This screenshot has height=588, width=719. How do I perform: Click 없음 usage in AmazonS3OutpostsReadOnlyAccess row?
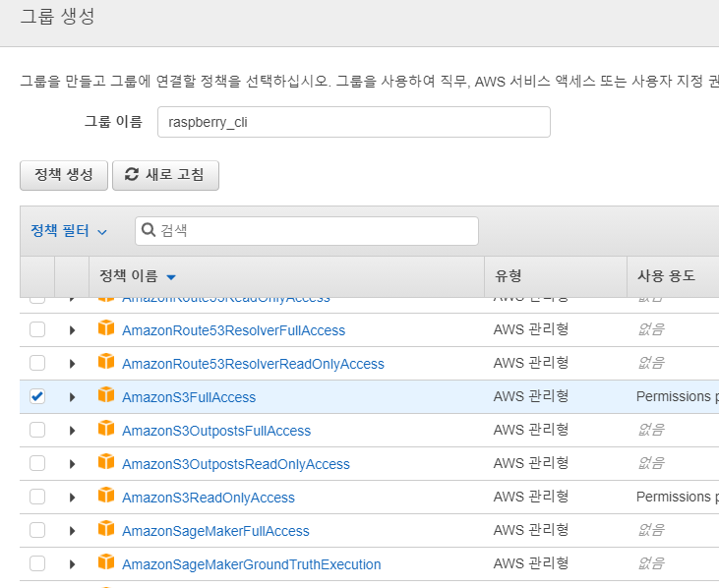tap(651, 463)
